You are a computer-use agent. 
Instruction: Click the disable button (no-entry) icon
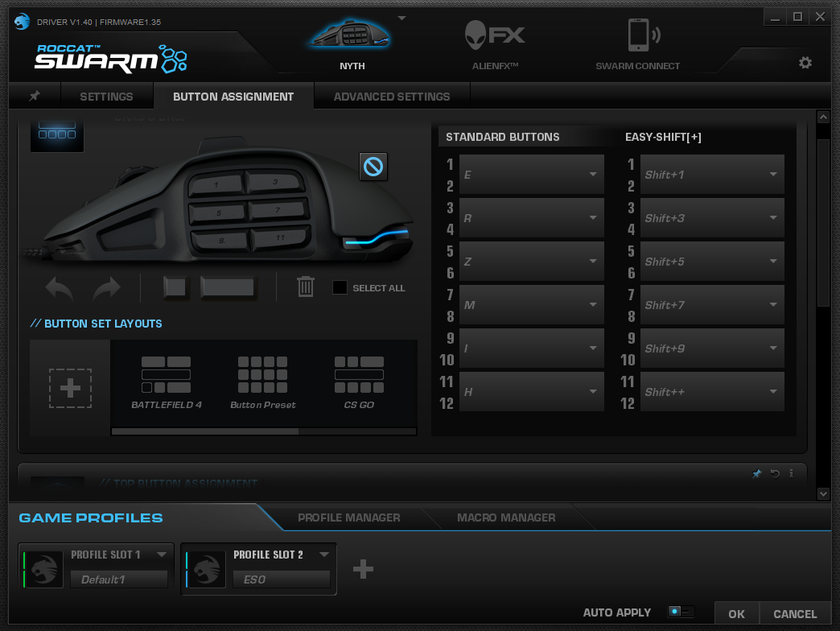click(x=373, y=167)
